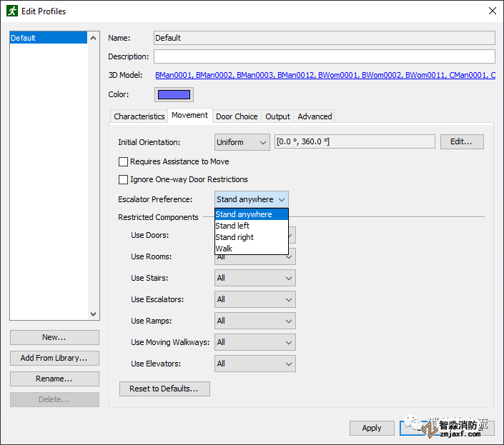Select the Default profile in list
The width and height of the screenshot is (504, 445).
[x=49, y=38]
